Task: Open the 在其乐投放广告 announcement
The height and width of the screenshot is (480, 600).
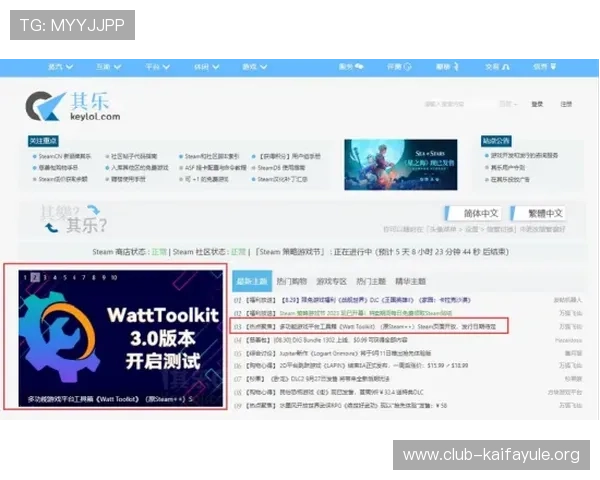Action: pyautogui.click(x=510, y=179)
